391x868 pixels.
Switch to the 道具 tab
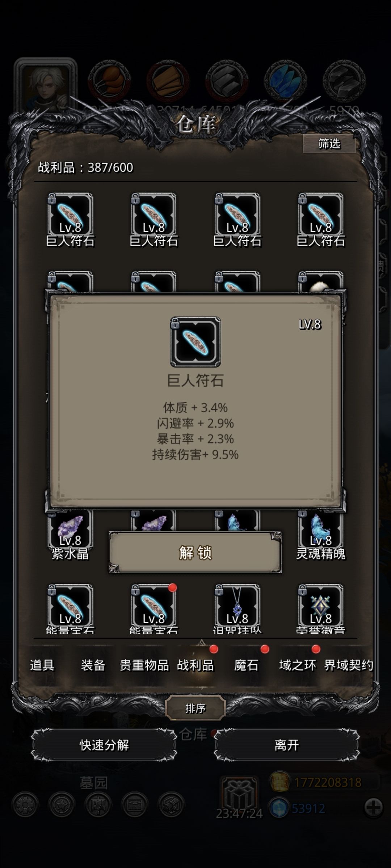(42, 665)
